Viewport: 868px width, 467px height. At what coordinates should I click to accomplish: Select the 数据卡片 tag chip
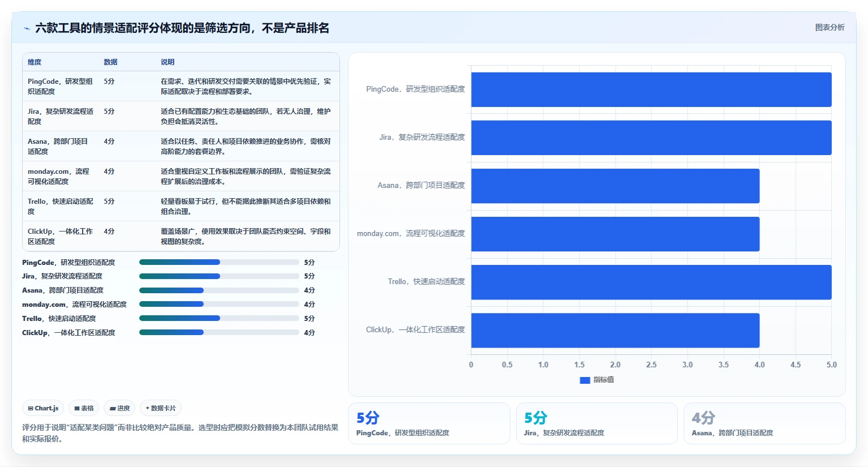point(161,408)
